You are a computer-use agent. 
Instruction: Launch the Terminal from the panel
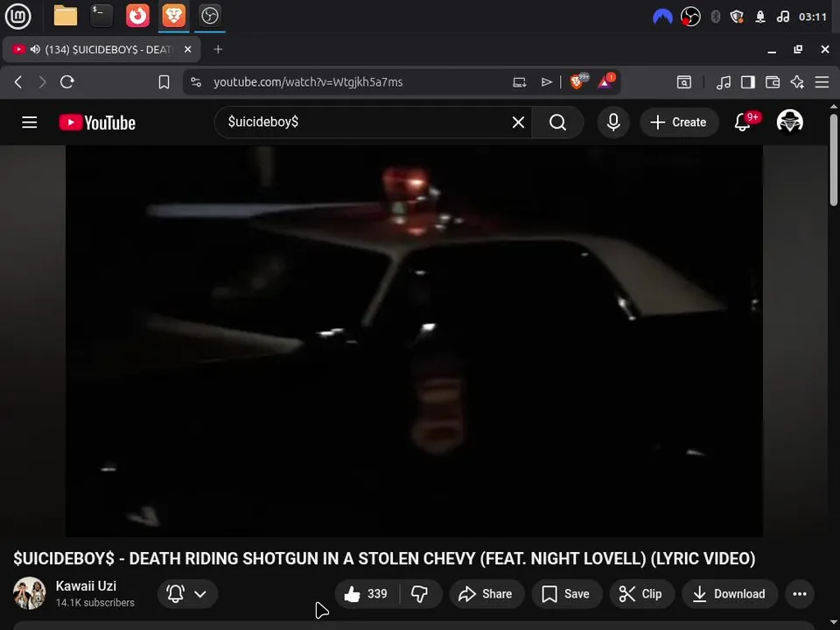[x=101, y=16]
